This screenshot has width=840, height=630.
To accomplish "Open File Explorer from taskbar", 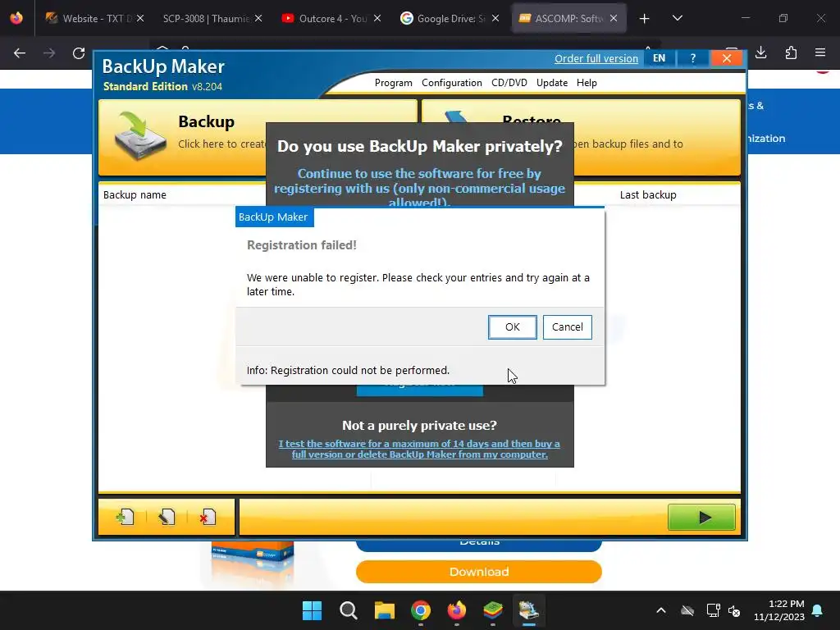I will [x=384, y=610].
